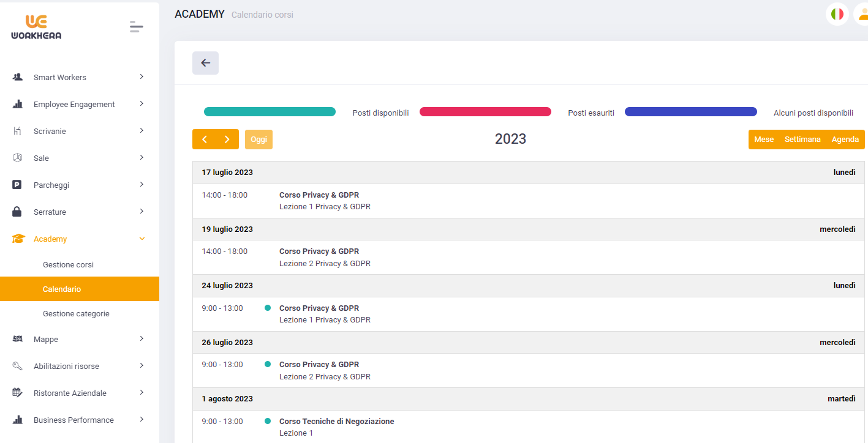Click the martedì weekday label
This screenshot has height=443, width=868.
(x=842, y=399)
